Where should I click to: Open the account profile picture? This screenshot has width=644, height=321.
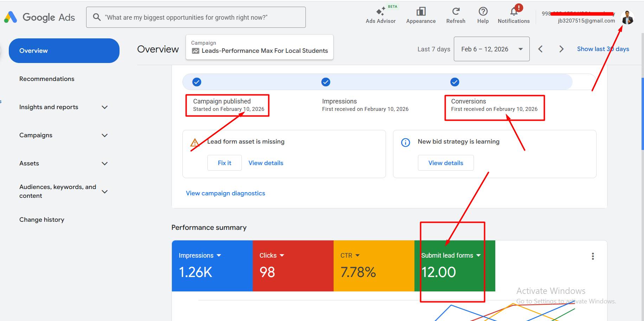(x=627, y=17)
